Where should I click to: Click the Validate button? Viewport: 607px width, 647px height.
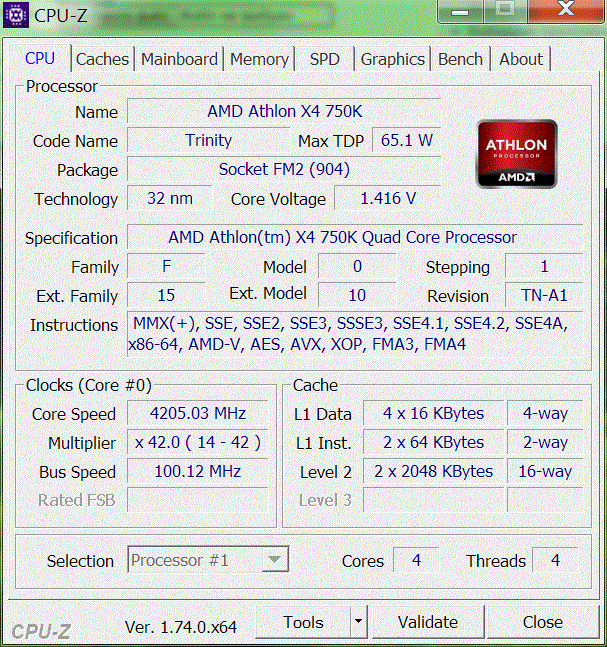pyautogui.click(x=428, y=622)
